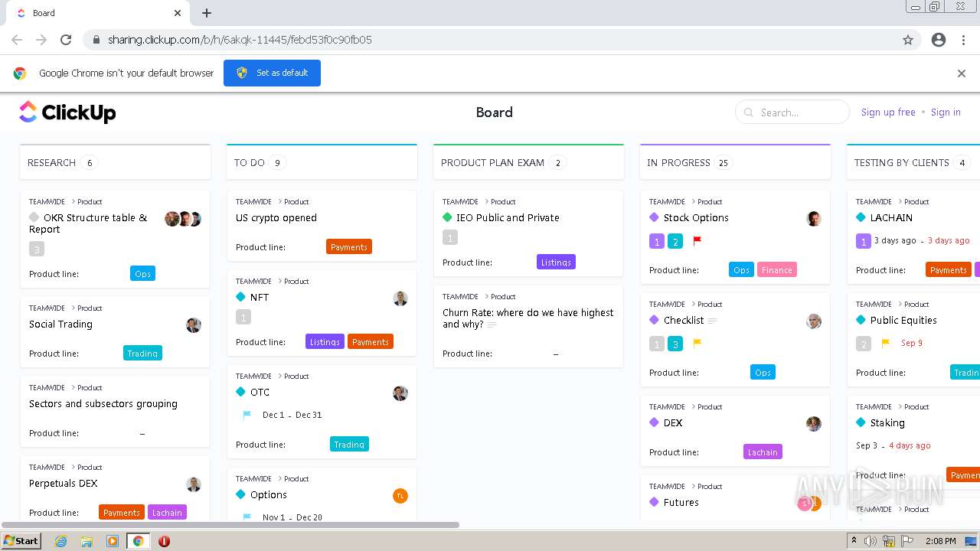Screen dimensions: 980x551
Task: Click Set as default button
Action: point(272,73)
